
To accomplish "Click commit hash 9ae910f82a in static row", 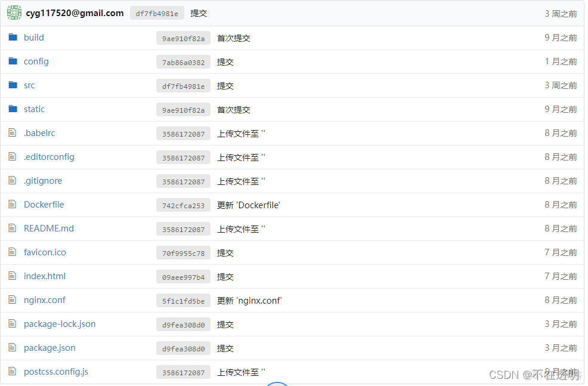I will pyautogui.click(x=183, y=110).
